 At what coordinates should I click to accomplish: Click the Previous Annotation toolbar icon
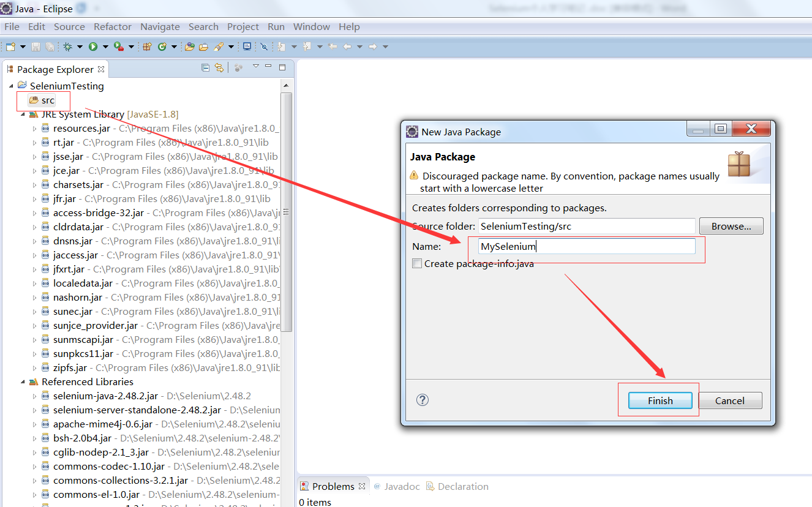coord(307,47)
